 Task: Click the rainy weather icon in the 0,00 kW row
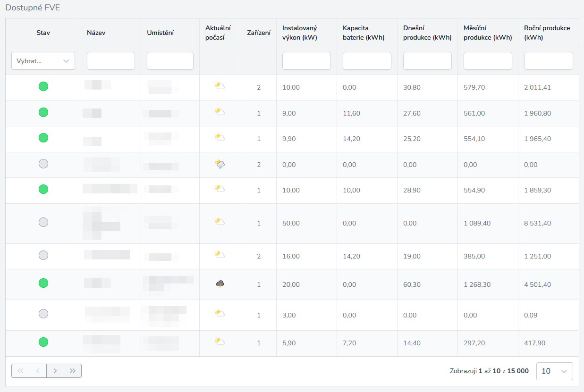[x=220, y=164]
